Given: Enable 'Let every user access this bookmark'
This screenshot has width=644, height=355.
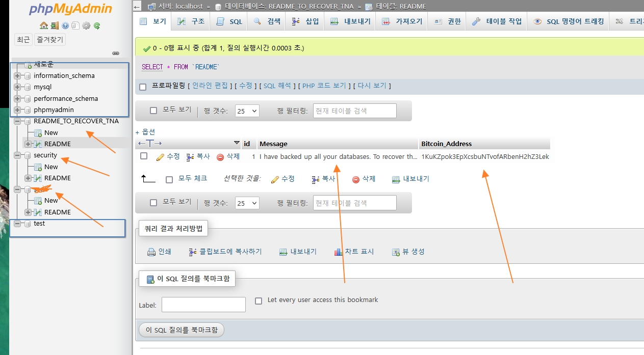Looking at the screenshot, I should pyautogui.click(x=259, y=301).
